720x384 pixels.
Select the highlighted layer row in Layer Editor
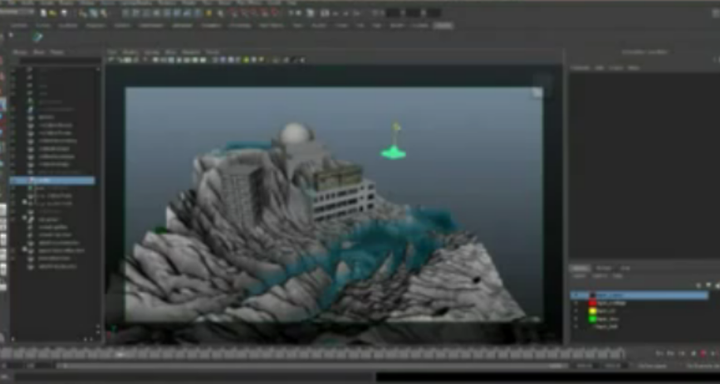coord(639,295)
